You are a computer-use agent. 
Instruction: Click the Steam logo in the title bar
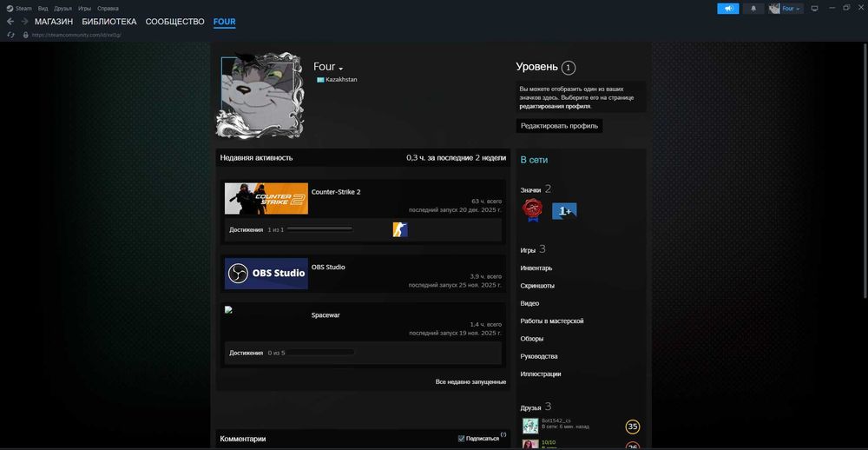(10, 9)
